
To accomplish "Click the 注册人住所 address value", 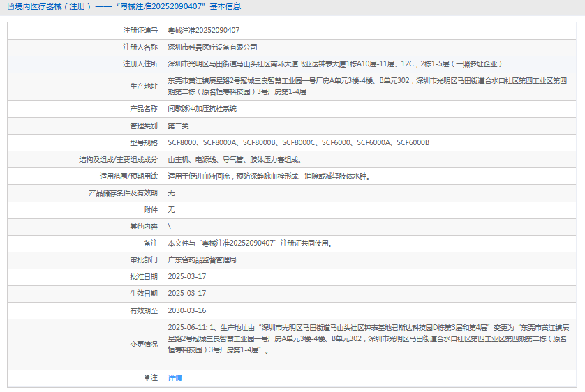I will click(x=334, y=64).
